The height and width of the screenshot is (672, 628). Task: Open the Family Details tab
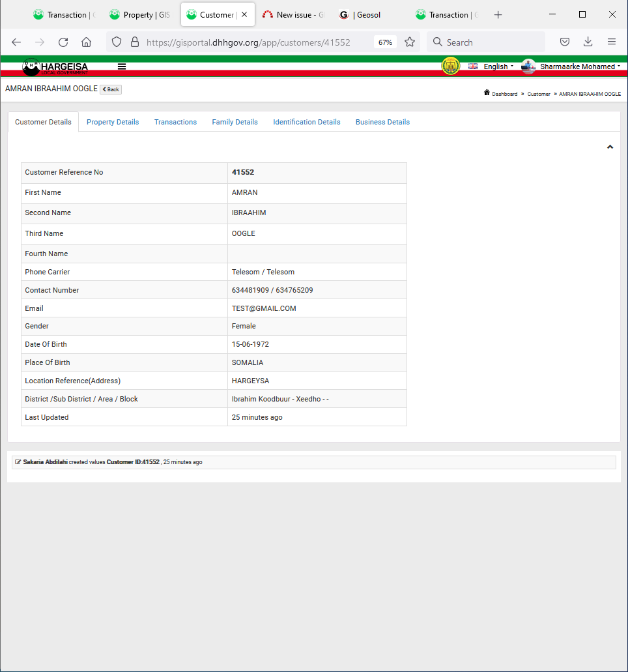[x=235, y=122]
